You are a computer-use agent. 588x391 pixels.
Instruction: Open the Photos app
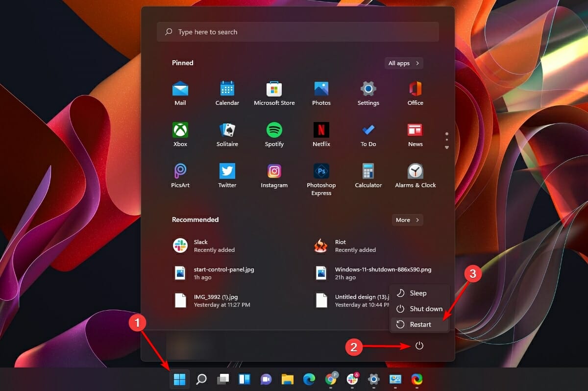point(321,93)
